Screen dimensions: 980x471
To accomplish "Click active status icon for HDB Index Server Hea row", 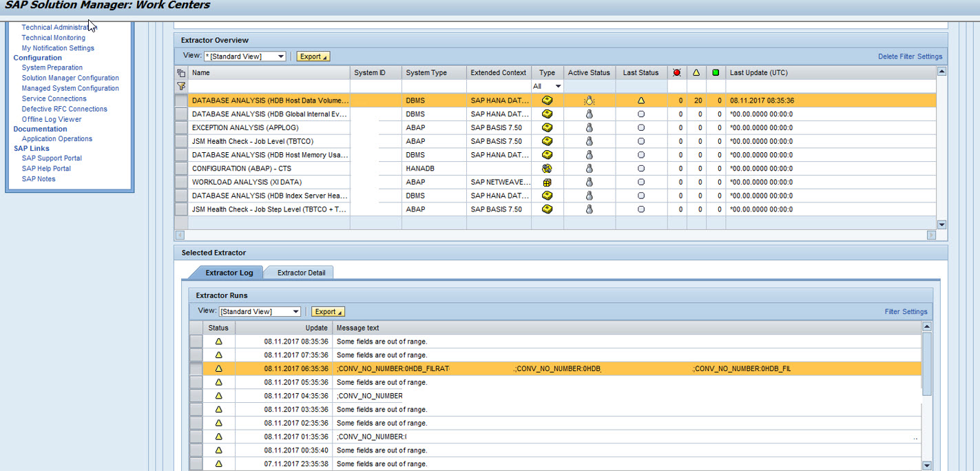I will [589, 196].
